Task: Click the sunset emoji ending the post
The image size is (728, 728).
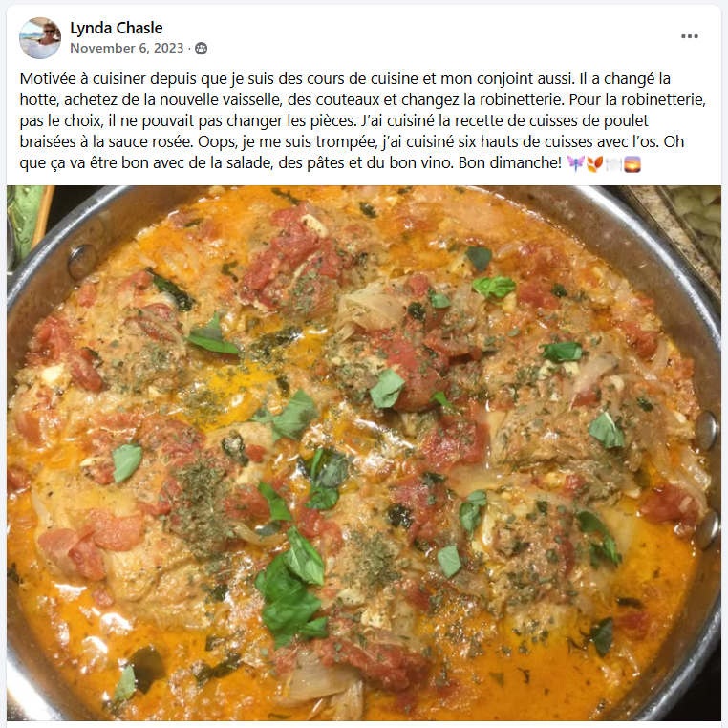Action: tap(632, 163)
